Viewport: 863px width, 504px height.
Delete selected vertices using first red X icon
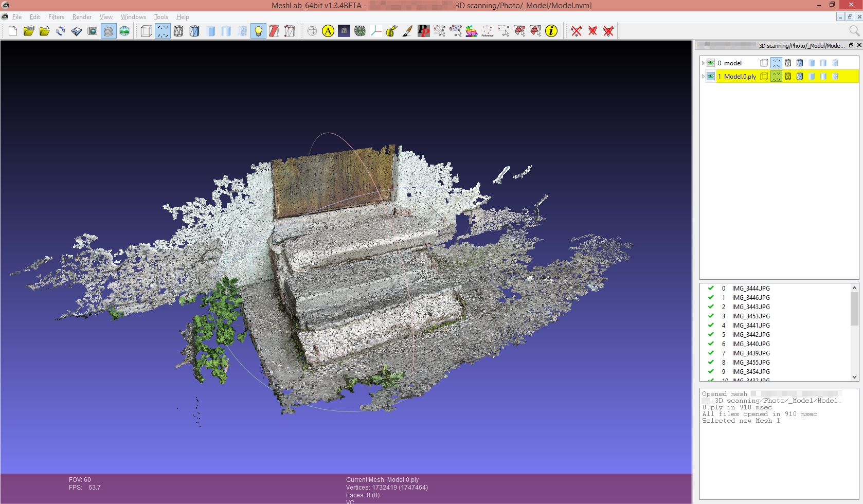pos(577,31)
